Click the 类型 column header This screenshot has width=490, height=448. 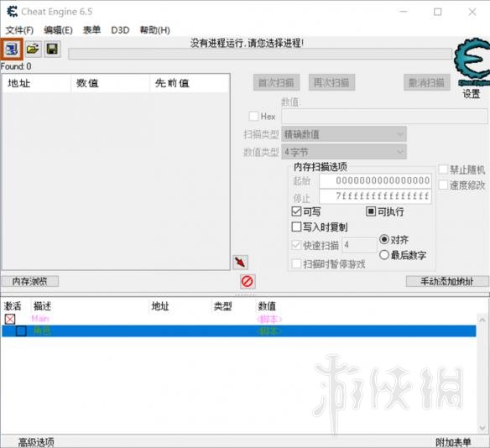click(x=222, y=306)
